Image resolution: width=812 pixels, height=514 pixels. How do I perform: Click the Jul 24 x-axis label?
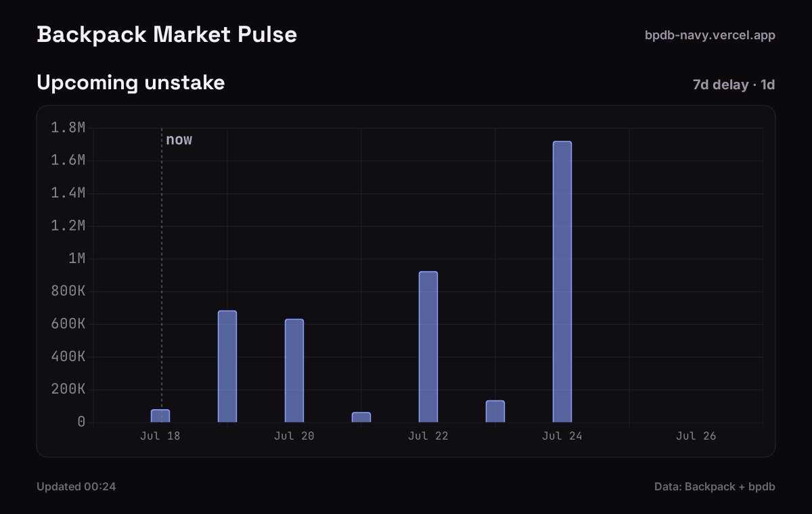(562, 436)
